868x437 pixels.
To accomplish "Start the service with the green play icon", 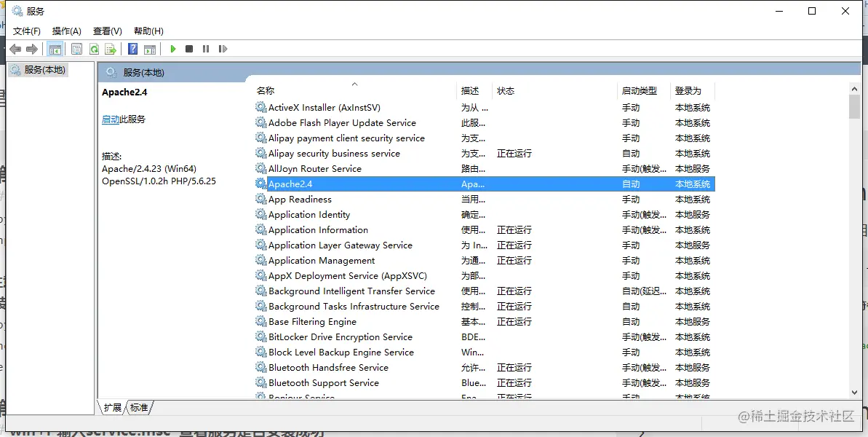I will pyautogui.click(x=172, y=50).
